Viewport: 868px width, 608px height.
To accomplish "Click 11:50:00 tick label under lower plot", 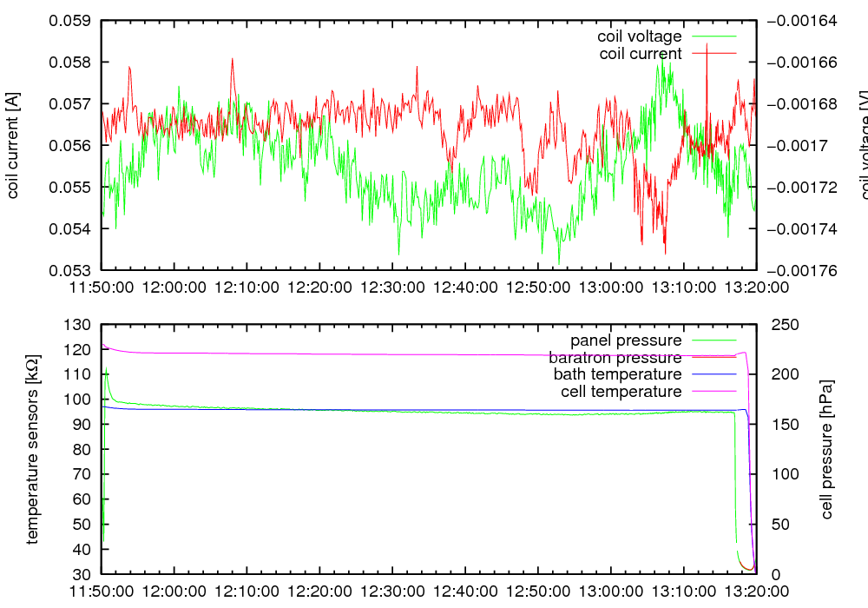I will (102, 590).
